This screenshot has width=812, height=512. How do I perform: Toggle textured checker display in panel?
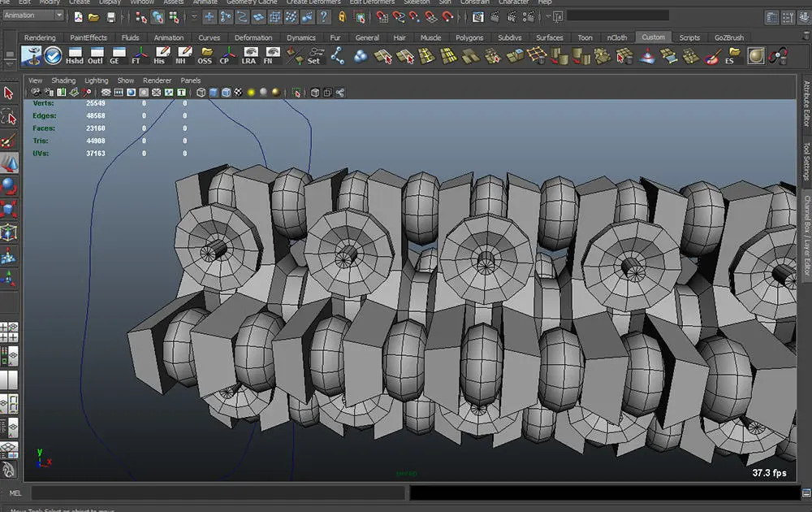(x=238, y=93)
